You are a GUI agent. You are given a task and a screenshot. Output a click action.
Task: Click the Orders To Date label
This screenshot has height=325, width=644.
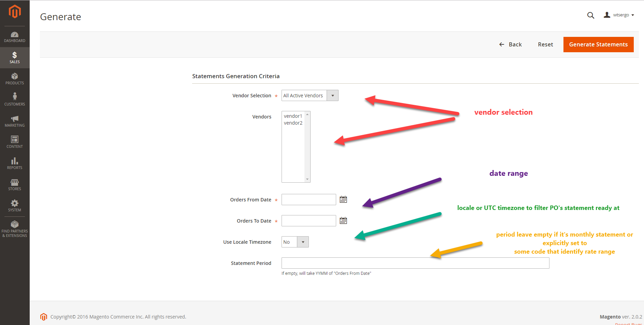(x=254, y=221)
